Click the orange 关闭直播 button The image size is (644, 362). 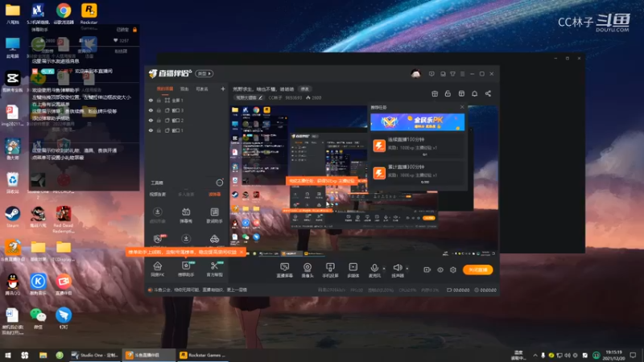click(477, 269)
